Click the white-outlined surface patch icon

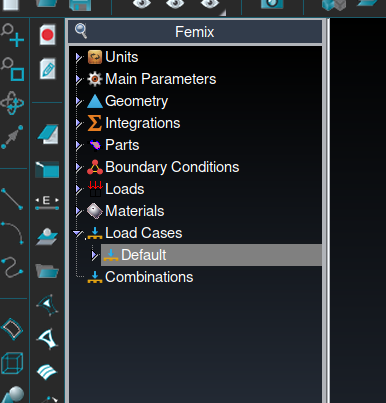[x=47, y=339]
